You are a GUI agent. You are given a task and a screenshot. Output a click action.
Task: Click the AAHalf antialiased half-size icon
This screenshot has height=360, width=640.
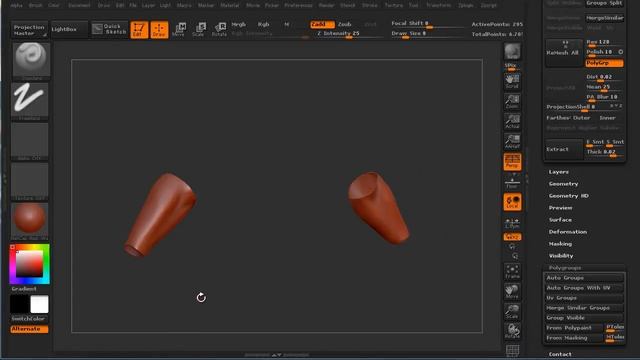click(x=512, y=141)
